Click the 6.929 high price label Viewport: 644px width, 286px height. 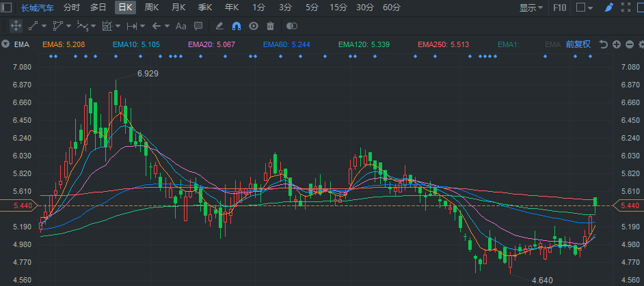pos(148,74)
